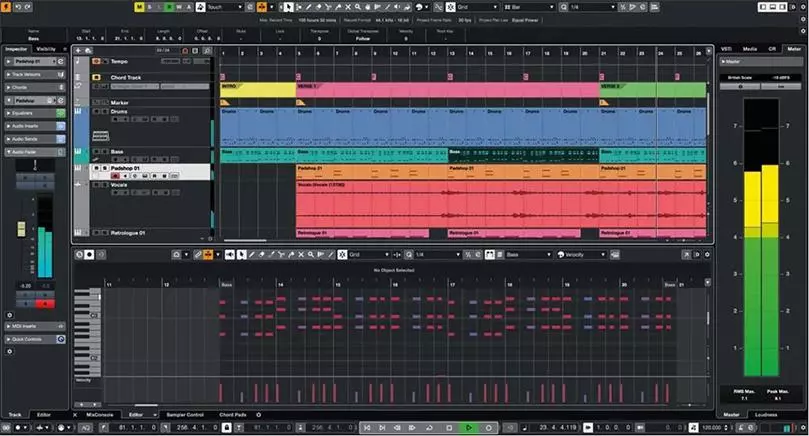
Task: Click the Undo arrow in top toolbar
Action: 18,7
